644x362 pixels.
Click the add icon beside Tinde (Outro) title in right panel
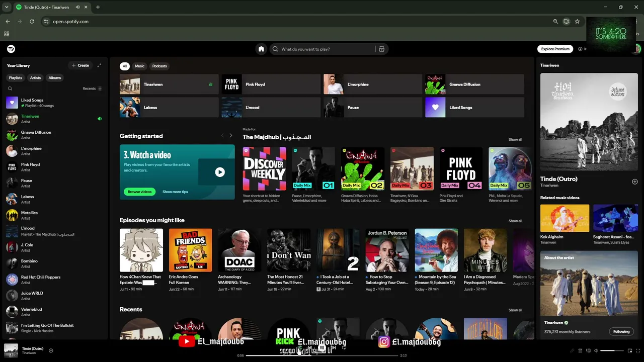click(634, 182)
